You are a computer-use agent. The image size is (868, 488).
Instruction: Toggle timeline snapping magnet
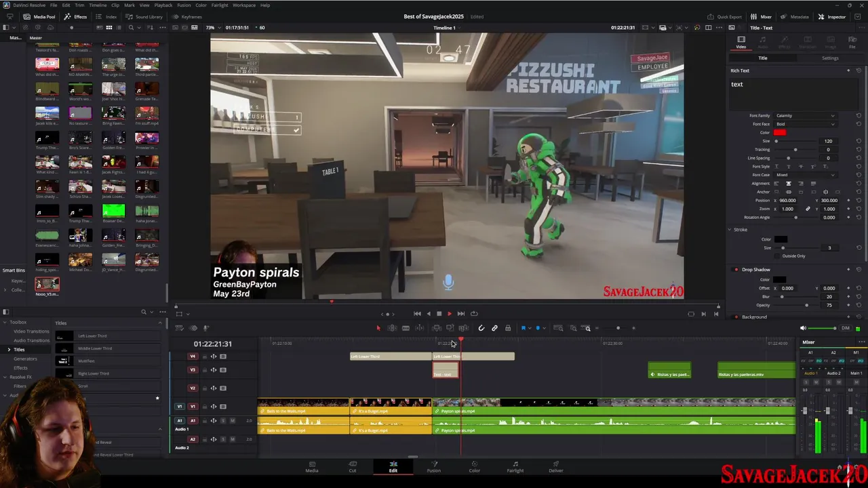point(481,328)
